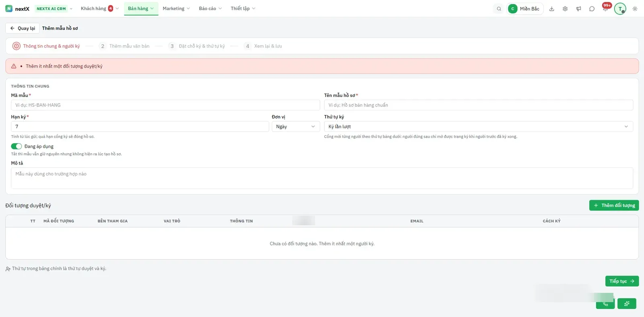The image size is (644, 317).
Task: Open the Bán hàng menu
Action: (x=141, y=8)
